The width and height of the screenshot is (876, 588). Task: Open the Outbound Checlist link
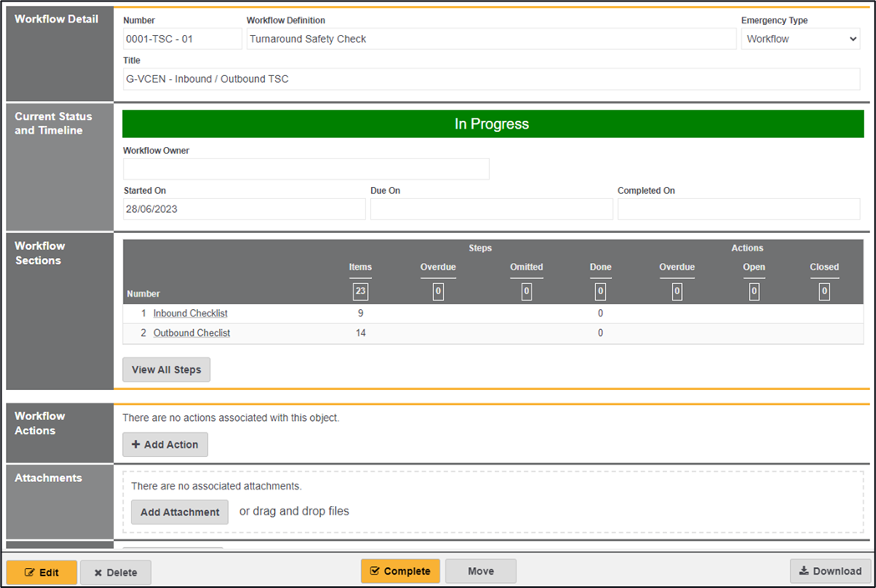[191, 332]
